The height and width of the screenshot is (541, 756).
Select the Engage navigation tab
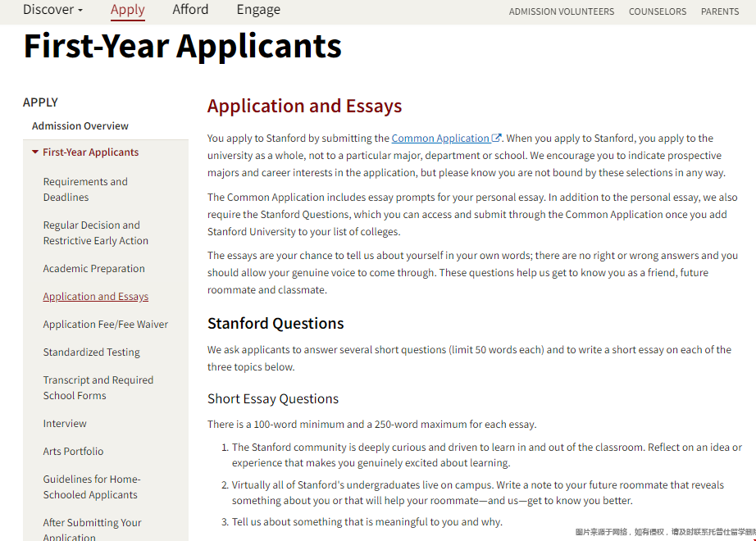(258, 10)
